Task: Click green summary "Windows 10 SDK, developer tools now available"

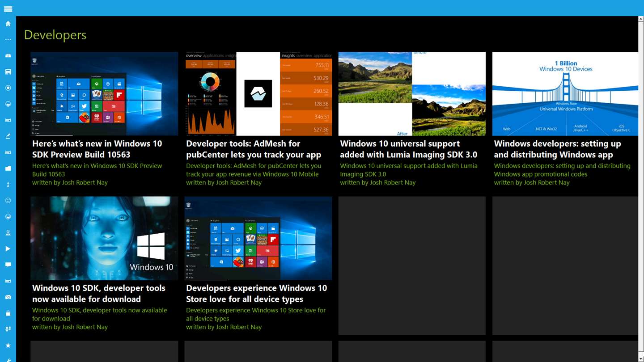Action: pos(99,314)
